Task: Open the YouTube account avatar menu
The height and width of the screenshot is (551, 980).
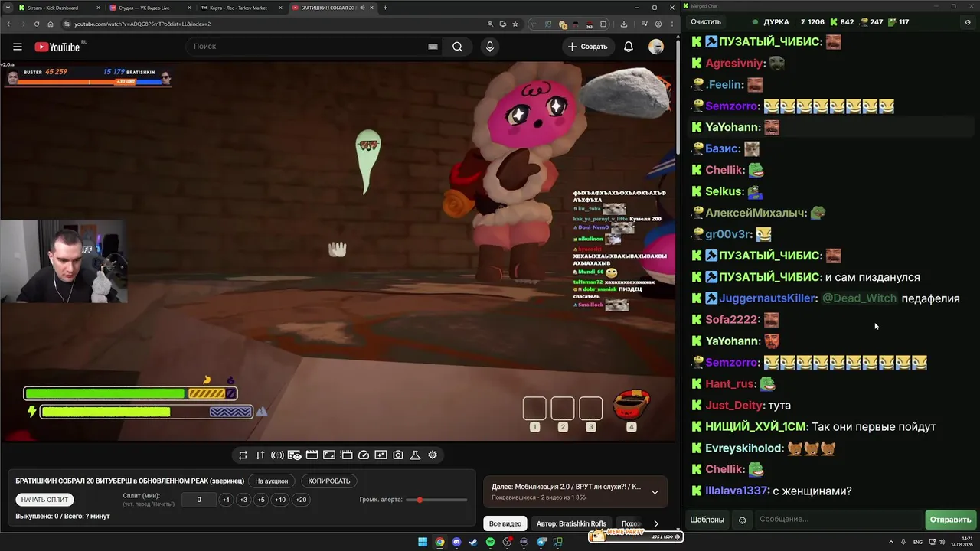Action: coord(656,47)
